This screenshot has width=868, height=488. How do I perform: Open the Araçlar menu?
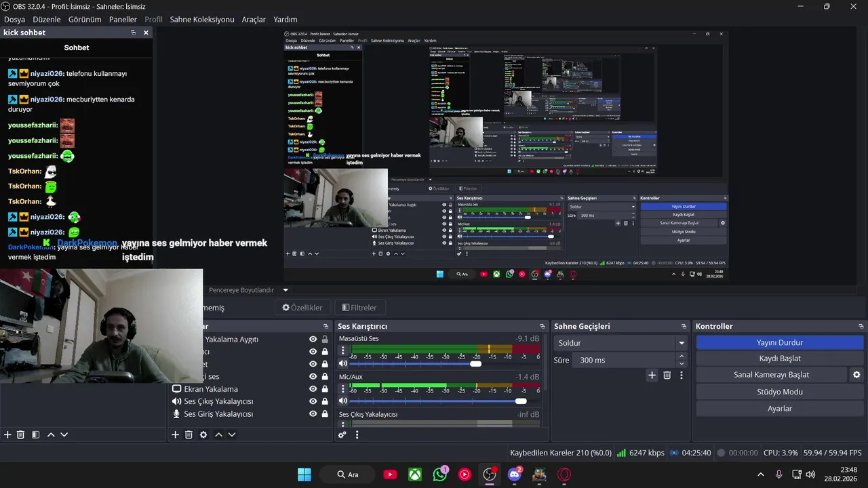[x=254, y=20]
